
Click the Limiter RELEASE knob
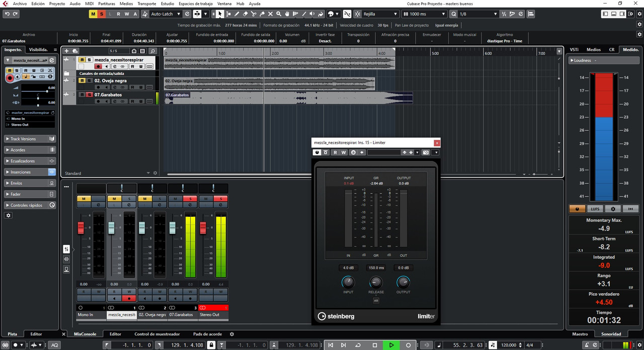(x=376, y=282)
